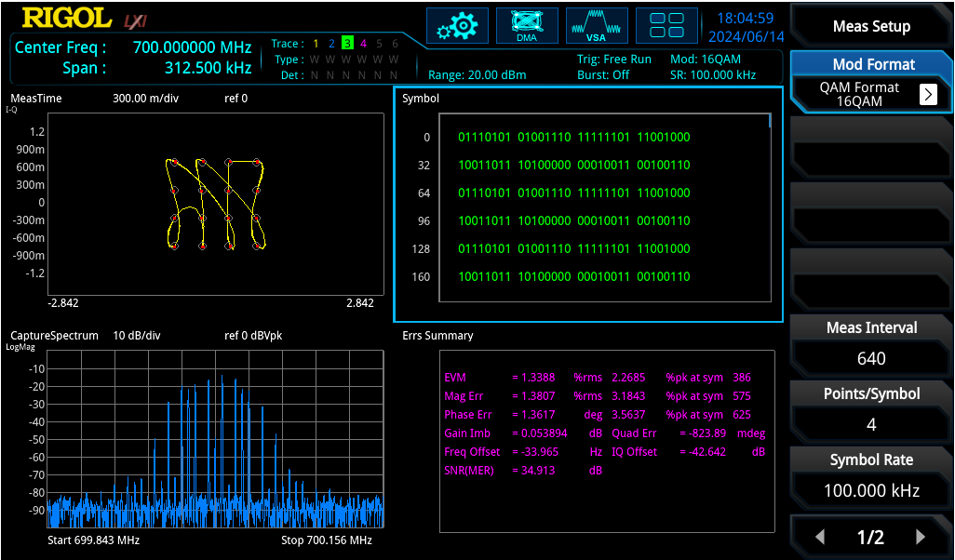Click the RIGOL logo
The image size is (955, 560).
[67, 18]
